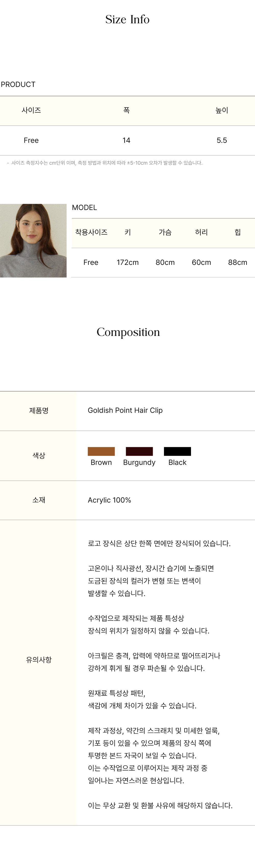Screen dimensions: 255x868
Task: Select the Burgundy color swatch
Action: point(139,451)
